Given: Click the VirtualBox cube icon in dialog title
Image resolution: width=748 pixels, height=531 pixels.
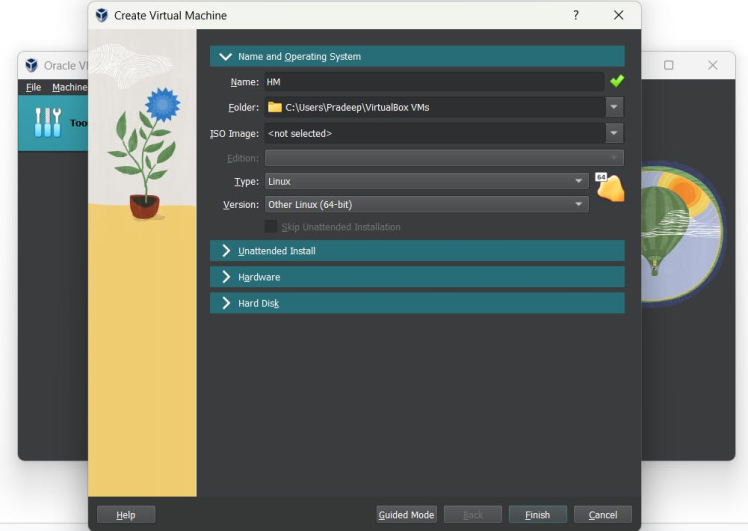Looking at the screenshot, I should 102,15.
